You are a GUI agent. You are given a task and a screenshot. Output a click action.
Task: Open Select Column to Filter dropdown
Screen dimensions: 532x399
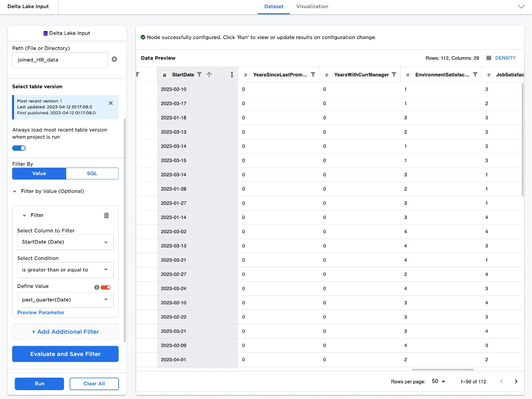65,242
